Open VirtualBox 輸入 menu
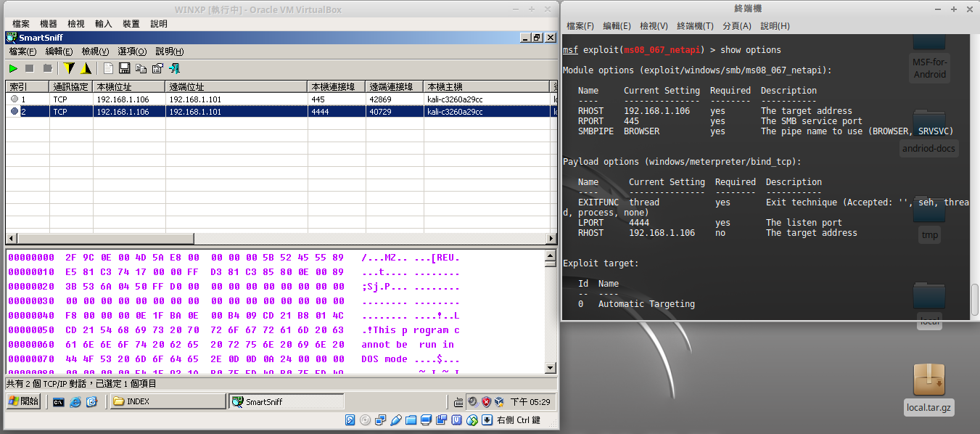This screenshot has width=980, height=434. (x=104, y=24)
